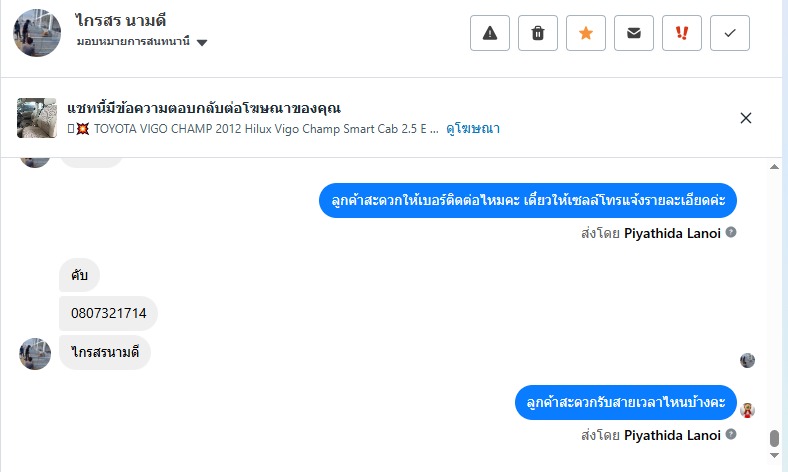
Task: Star this conversation as follow-up
Action: pos(586,33)
